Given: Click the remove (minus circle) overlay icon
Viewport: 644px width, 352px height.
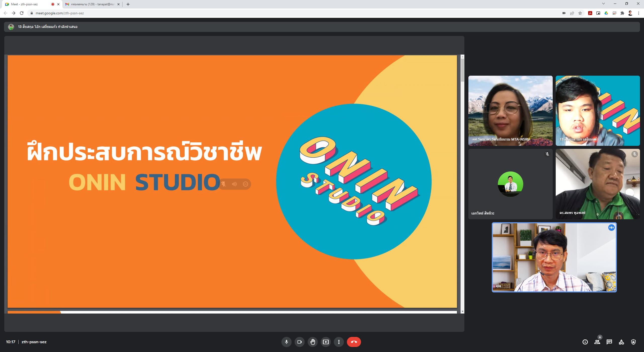Looking at the screenshot, I should pos(246,184).
